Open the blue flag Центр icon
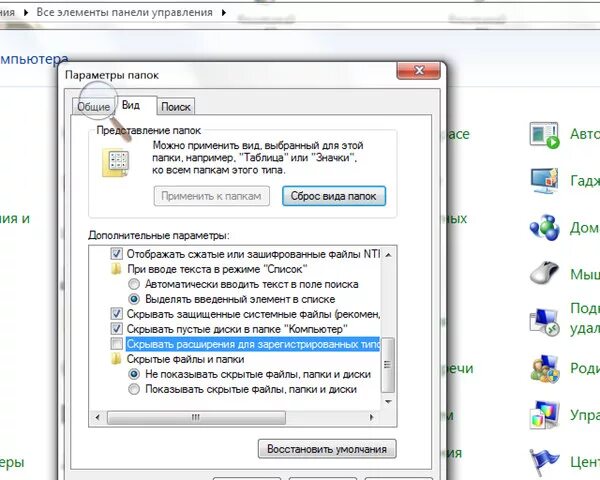This screenshot has width=600, height=480. [545, 461]
